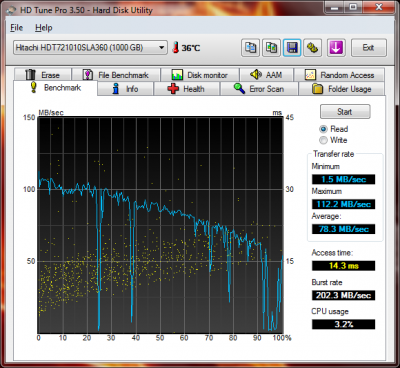Click the Random Access graph icon
Screen dimensions: 400x368
click(x=310, y=75)
